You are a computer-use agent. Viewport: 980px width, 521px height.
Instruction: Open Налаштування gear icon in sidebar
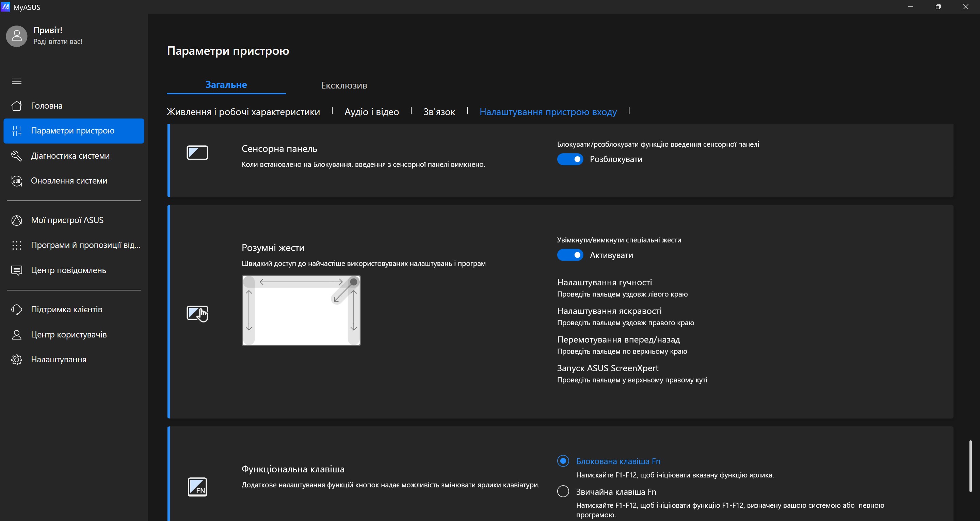(16, 360)
